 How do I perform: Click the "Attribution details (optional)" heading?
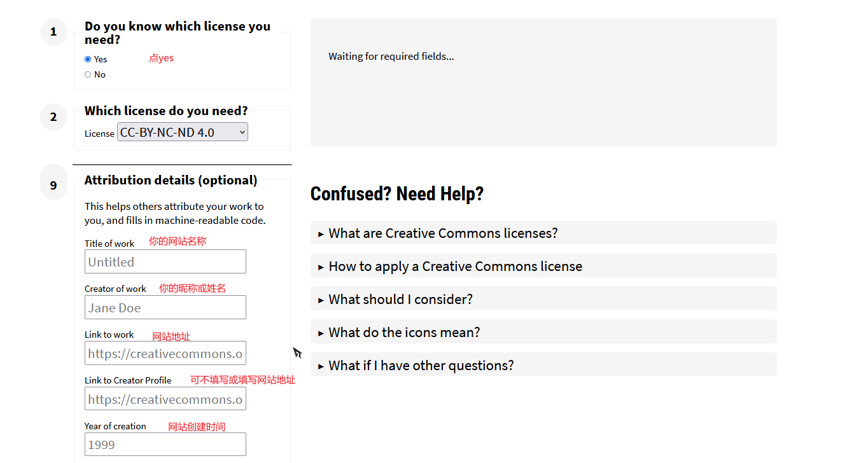tap(171, 180)
